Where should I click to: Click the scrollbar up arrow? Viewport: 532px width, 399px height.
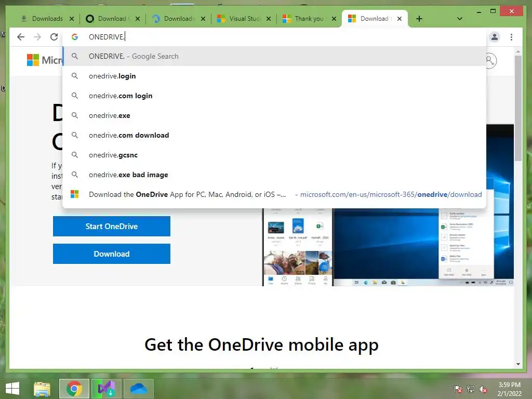click(x=518, y=51)
